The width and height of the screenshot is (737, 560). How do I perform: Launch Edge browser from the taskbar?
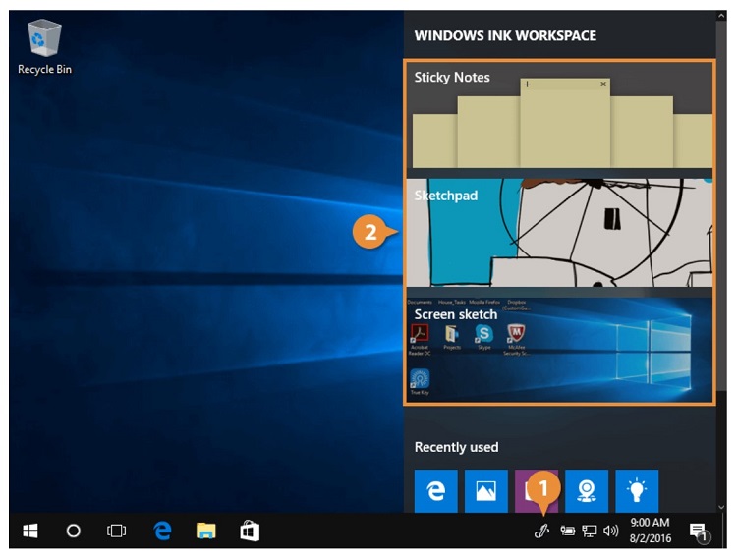162,532
